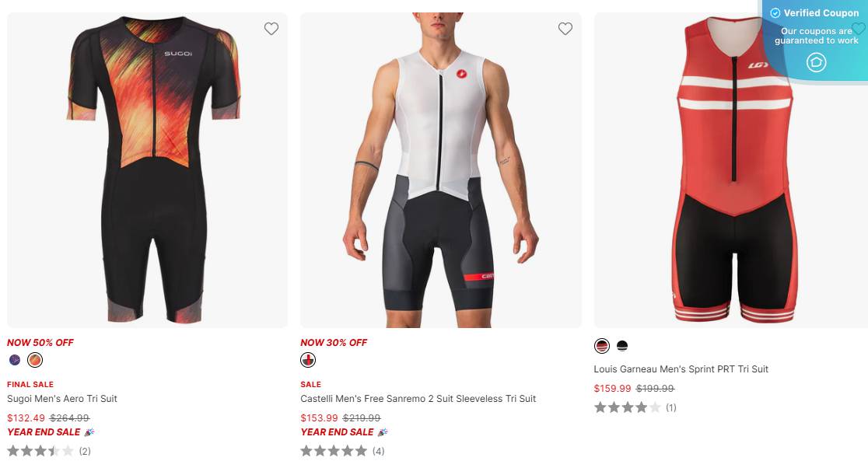Click the Verified Coupon banner heading
The width and height of the screenshot is (868, 475).
821,13
